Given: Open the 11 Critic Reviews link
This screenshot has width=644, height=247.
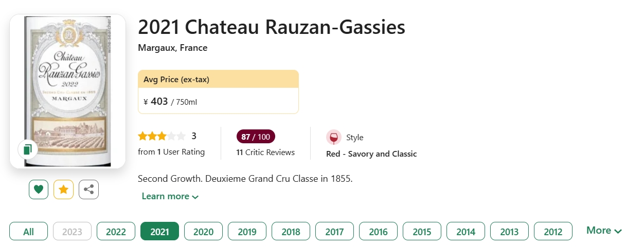Looking at the screenshot, I should pos(265,153).
